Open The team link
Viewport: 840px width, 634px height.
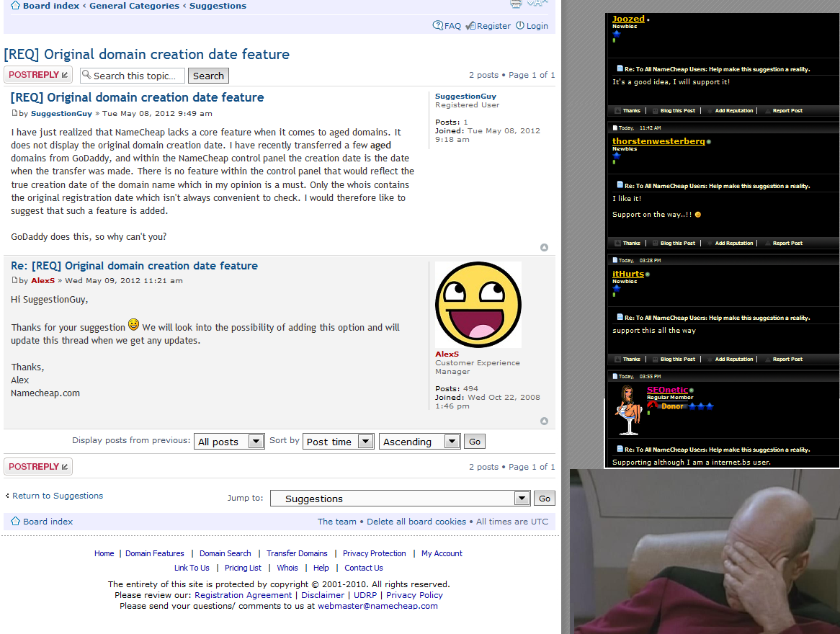[337, 522]
